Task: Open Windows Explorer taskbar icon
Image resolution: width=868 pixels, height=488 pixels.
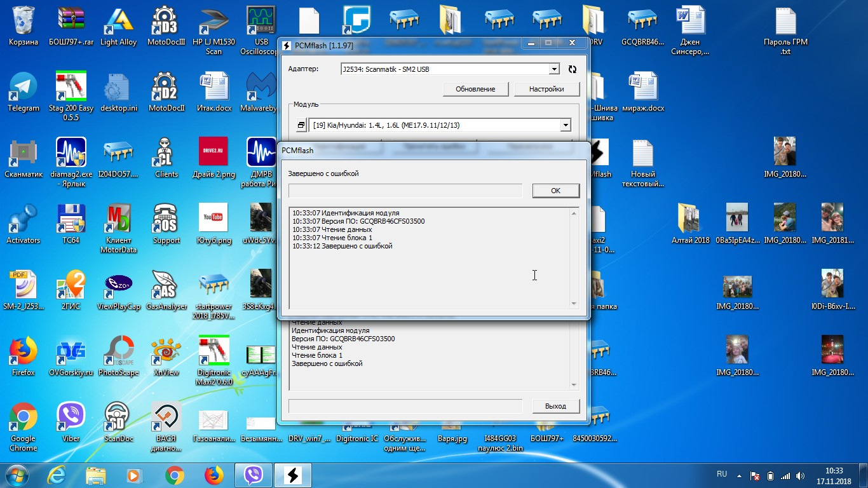Action: point(96,475)
